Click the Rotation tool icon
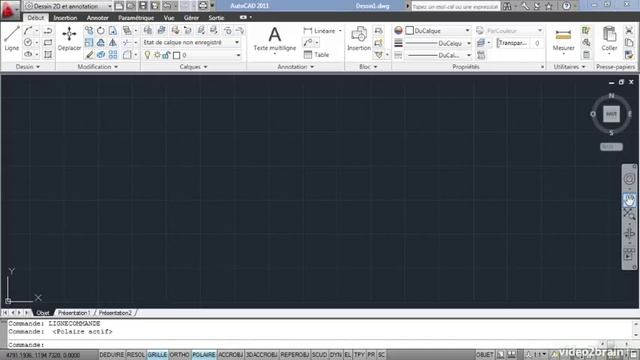The width and height of the screenshot is (640, 360). tap(100, 31)
